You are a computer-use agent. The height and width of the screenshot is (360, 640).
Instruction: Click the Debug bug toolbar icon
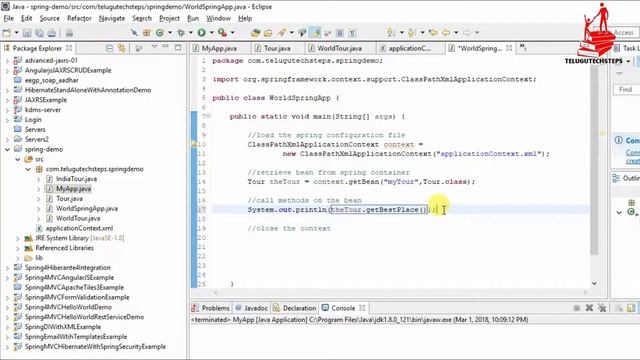click(181, 33)
